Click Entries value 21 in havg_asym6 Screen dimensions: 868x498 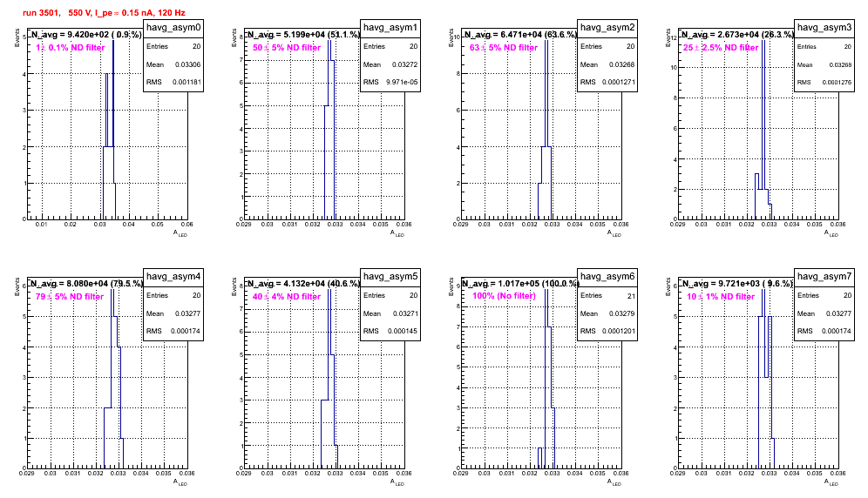click(x=631, y=296)
